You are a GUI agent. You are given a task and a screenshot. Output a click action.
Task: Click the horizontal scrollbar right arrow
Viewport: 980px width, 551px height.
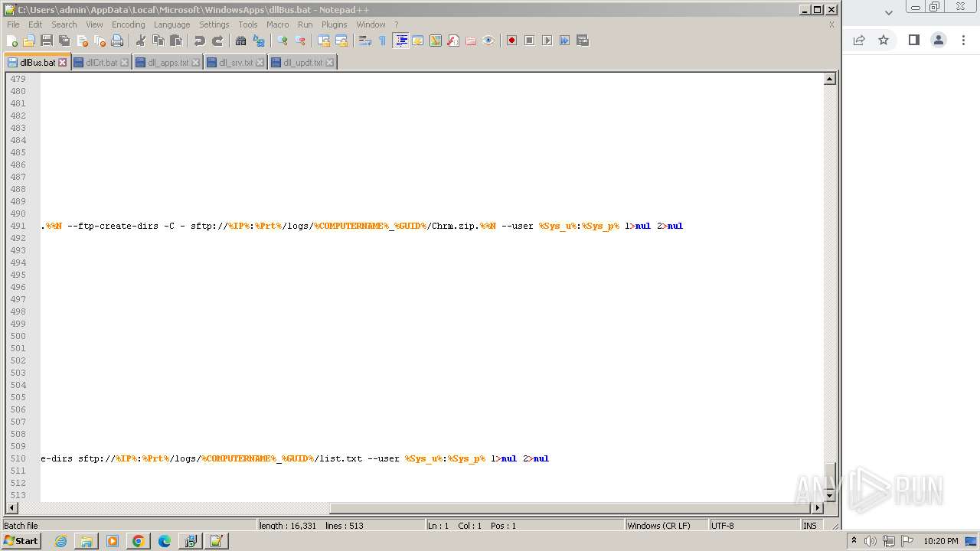[x=817, y=507]
